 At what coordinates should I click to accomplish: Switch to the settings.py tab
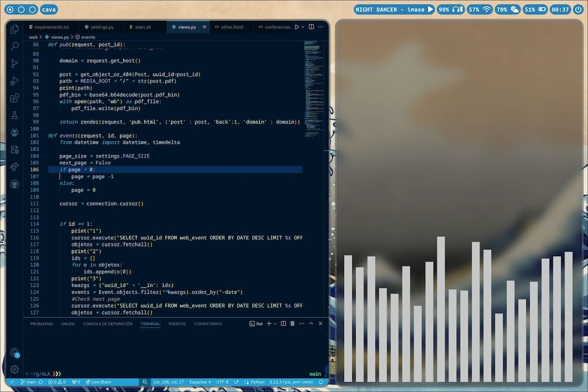(x=98, y=27)
